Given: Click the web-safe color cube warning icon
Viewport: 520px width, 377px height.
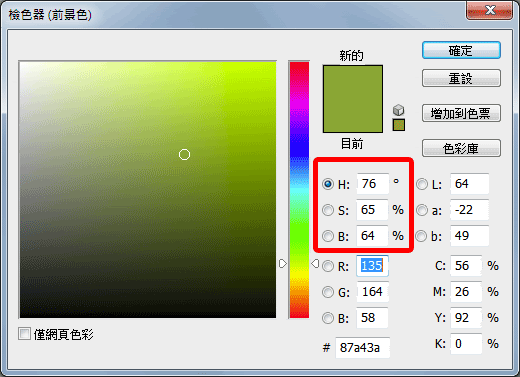Looking at the screenshot, I should [x=399, y=110].
